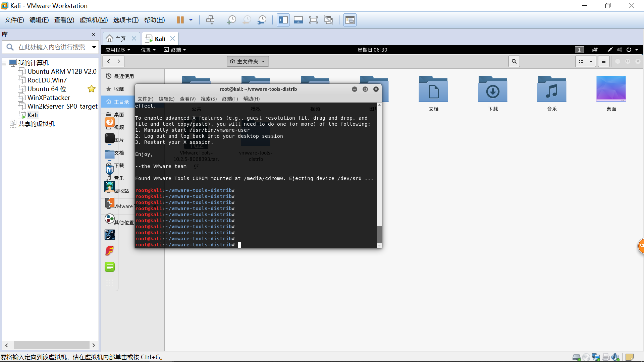Click workspace indicator 1 in Kali top bar
The image size is (644, 362).
click(579, 50)
